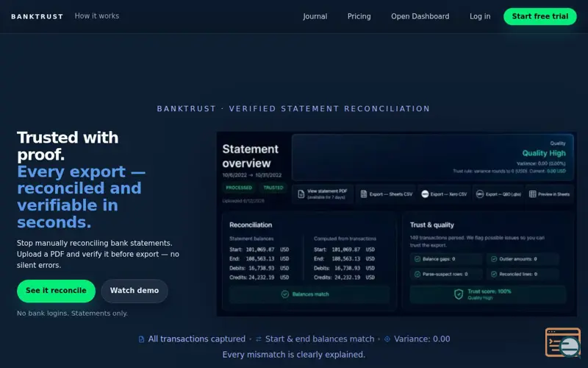Click the Trust & quality heading
This screenshot has width=588, height=368.
431,225
